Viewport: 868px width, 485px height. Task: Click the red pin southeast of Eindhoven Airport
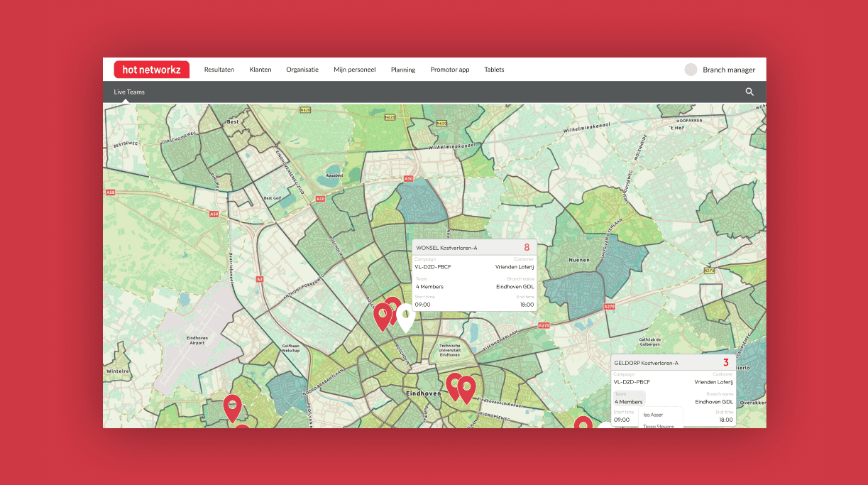pos(232,408)
